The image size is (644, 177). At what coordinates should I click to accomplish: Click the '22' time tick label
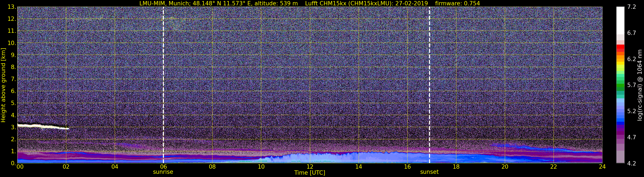click(554, 167)
